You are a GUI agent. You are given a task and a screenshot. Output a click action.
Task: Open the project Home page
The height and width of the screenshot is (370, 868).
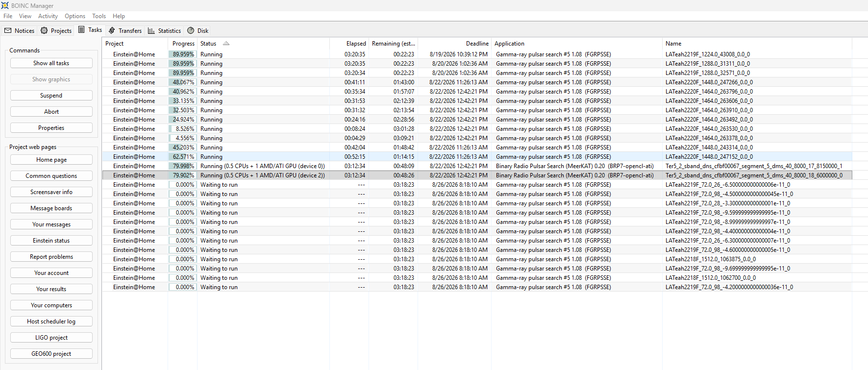(x=51, y=160)
